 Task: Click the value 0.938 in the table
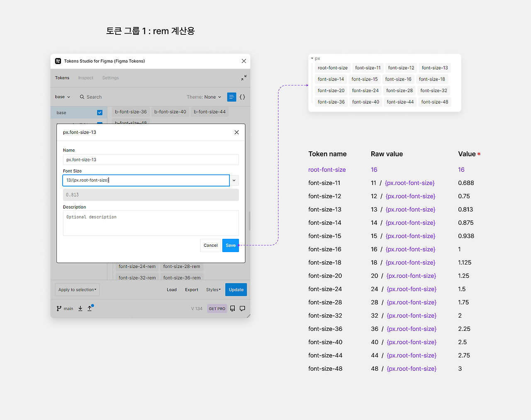pyautogui.click(x=466, y=236)
